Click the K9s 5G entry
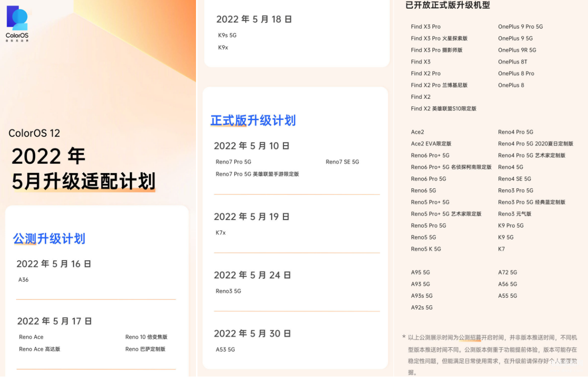The width and height of the screenshot is (588, 377). (227, 36)
